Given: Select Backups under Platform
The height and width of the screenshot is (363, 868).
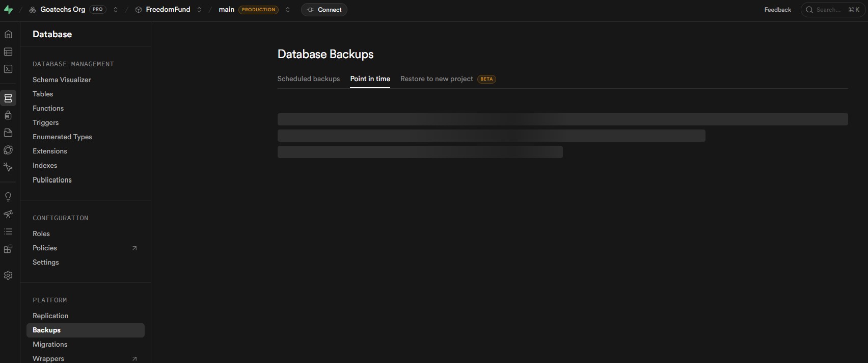Looking at the screenshot, I should click(x=86, y=330).
